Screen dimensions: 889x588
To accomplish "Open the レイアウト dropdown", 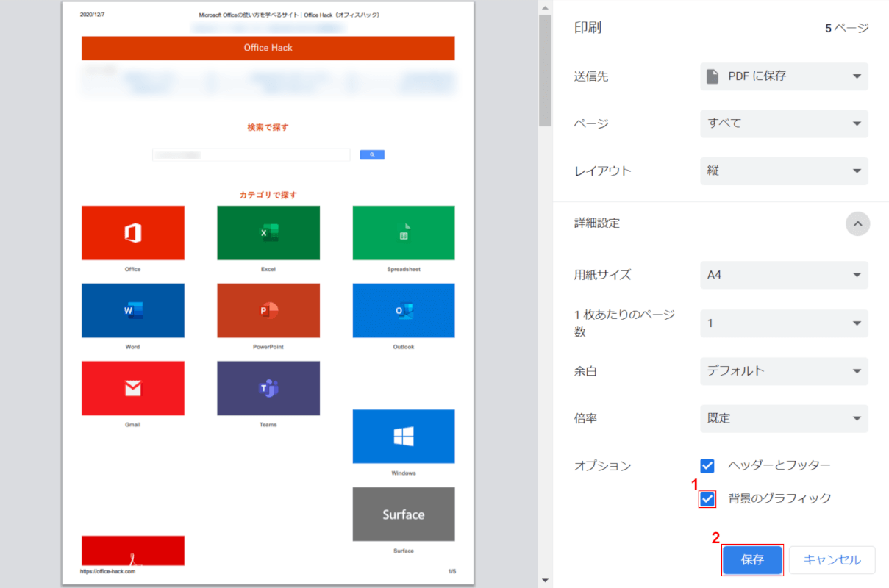I will [x=784, y=171].
